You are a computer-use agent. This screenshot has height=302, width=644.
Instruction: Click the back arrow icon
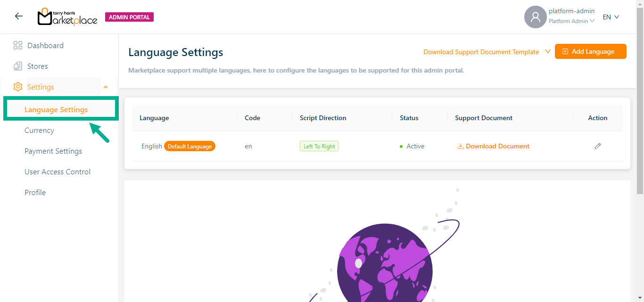pyautogui.click(x=19, y=16)
